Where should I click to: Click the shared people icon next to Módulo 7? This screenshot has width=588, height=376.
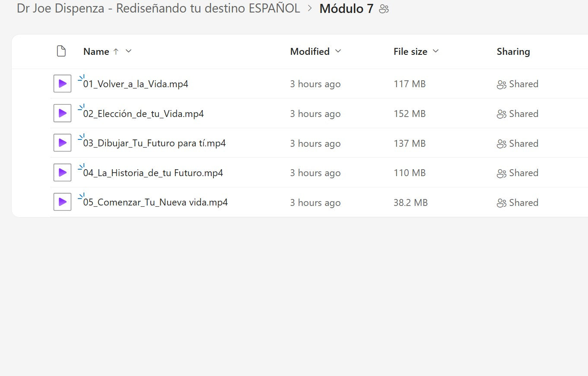coord(384,9)
